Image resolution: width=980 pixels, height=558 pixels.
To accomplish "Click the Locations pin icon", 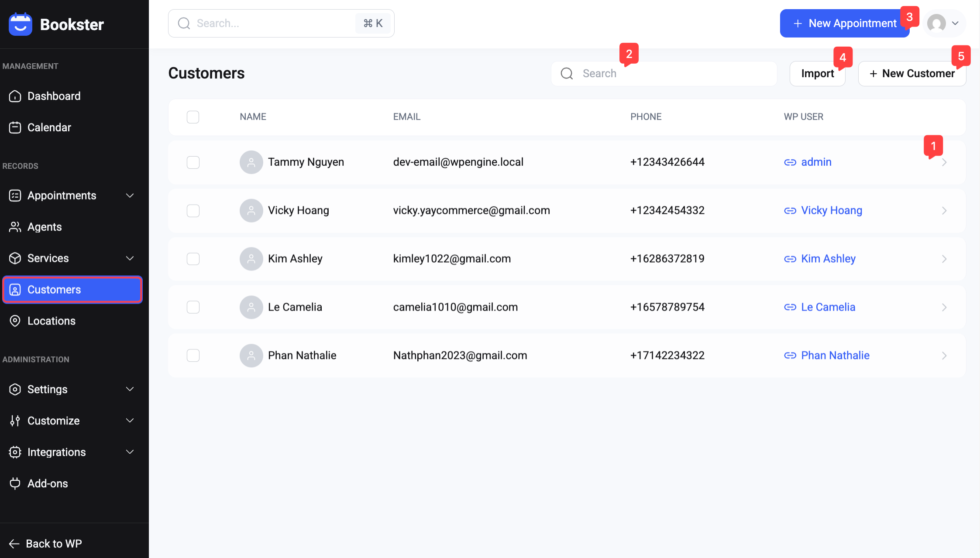I will [x=15, y=321].
